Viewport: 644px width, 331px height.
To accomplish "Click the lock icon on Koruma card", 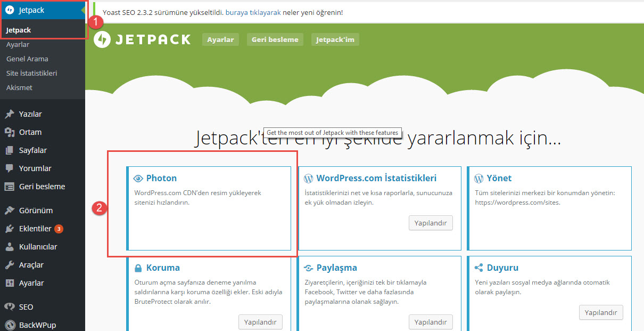I will 138,268.
